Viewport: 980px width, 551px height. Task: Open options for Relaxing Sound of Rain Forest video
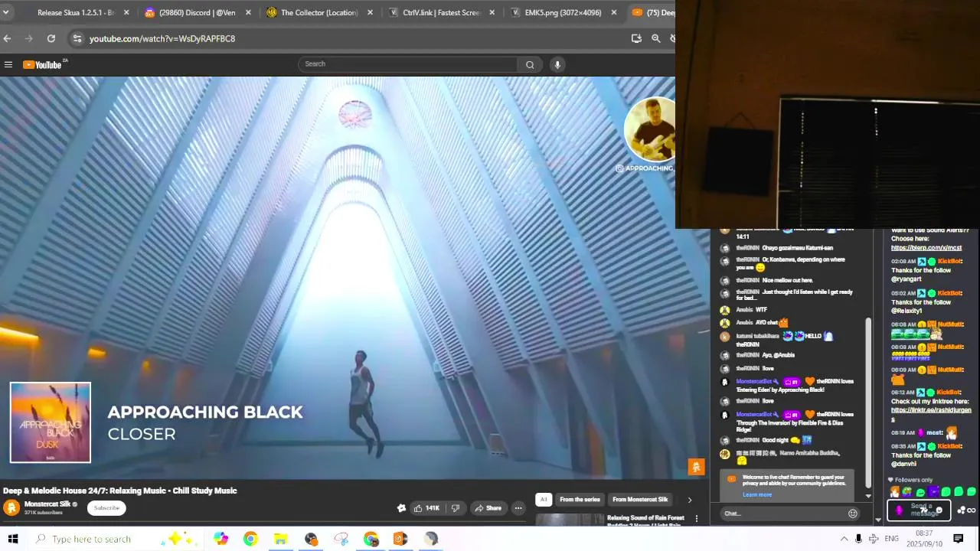coord(696,519)
